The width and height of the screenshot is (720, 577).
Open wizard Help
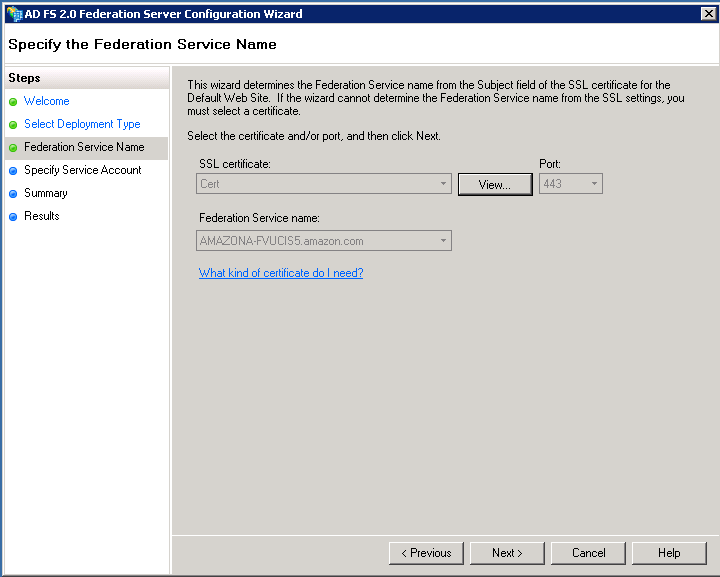pyautogui.click(x=669, y=553)
